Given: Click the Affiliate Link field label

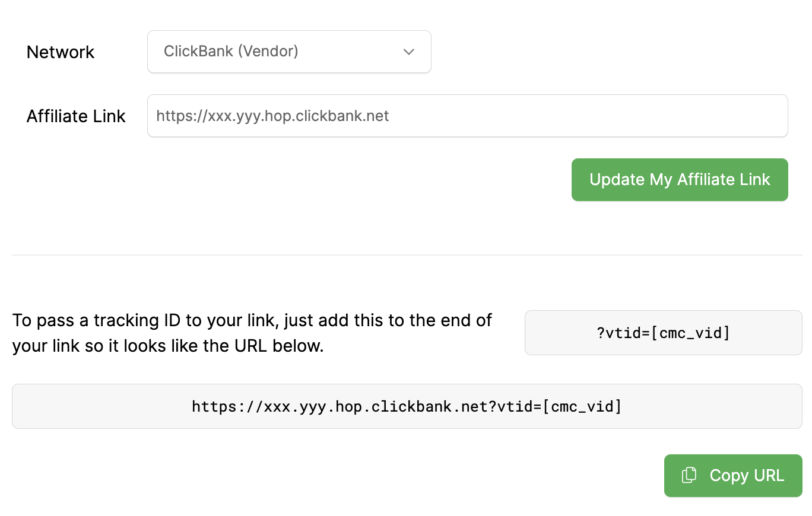Looking at the screenshot, I should [x=76, y=116].
